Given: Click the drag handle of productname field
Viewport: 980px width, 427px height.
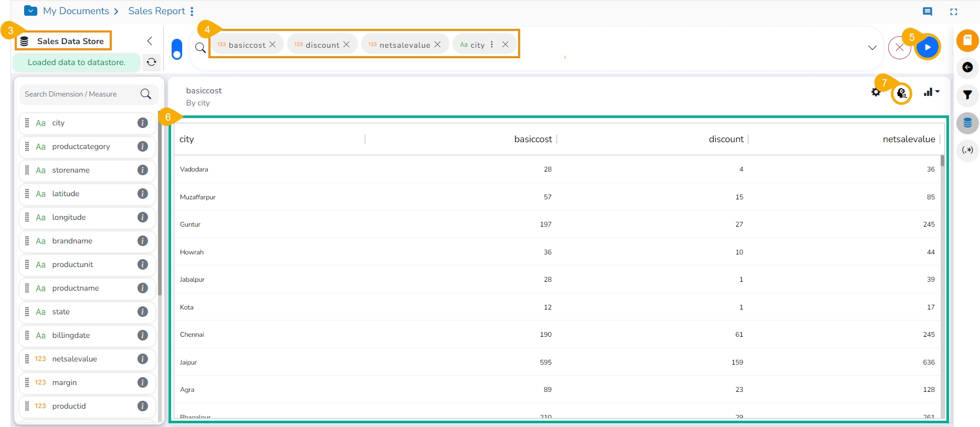Looking at the screenshot, I should coord(27,288).
